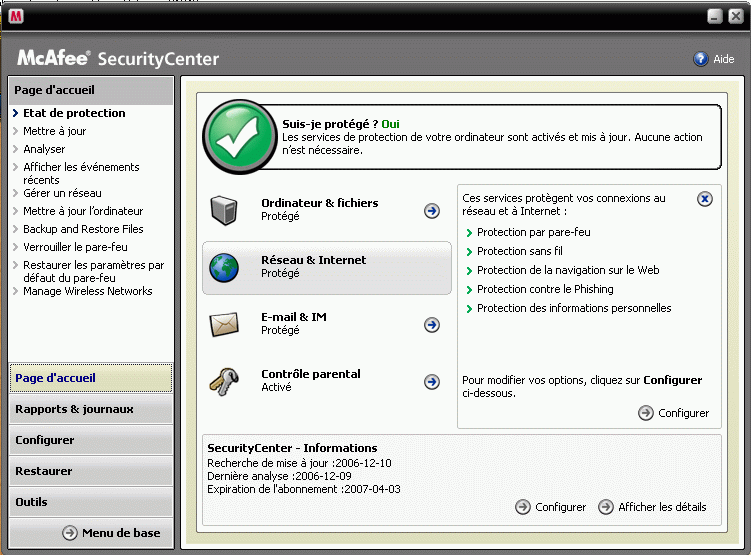The height and width of the screenshot is (555, 751).
Task: Click Protection des informations personnelles item
Action: [x=574, y=308]
